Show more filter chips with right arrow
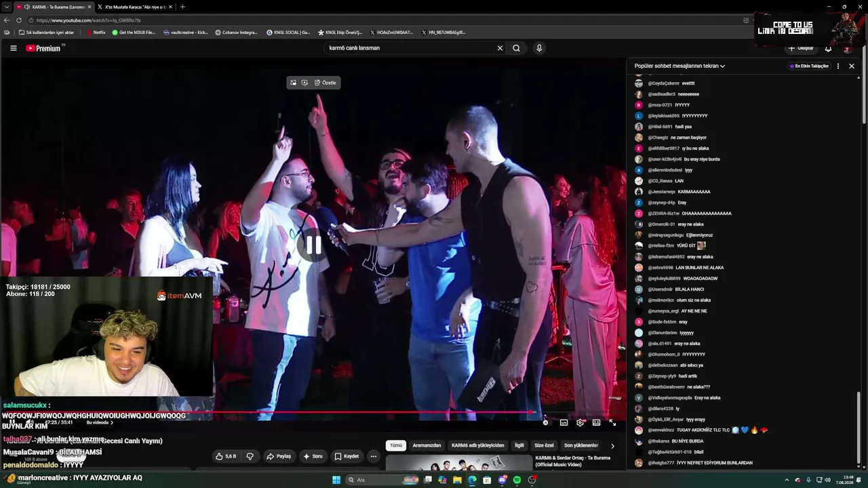 (x=612, y=445)
